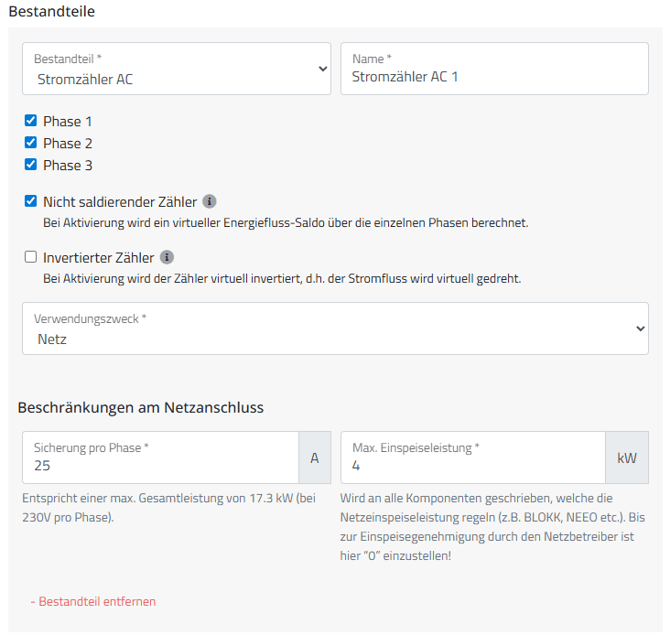Click info icon beside Nicht saldierender Zähler
Viewport: 670px width, 635px height.
coord(210,202)
